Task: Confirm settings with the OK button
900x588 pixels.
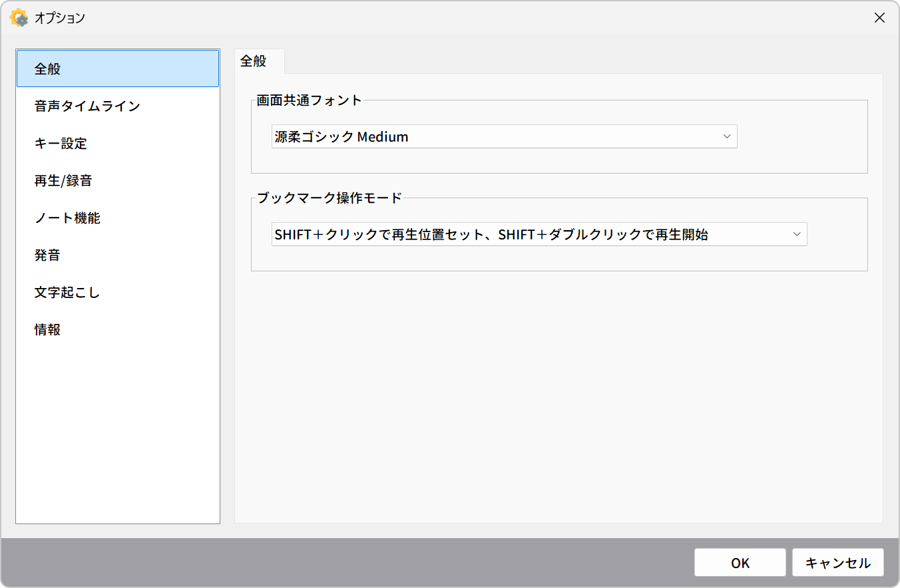Action: pos(740,563)
